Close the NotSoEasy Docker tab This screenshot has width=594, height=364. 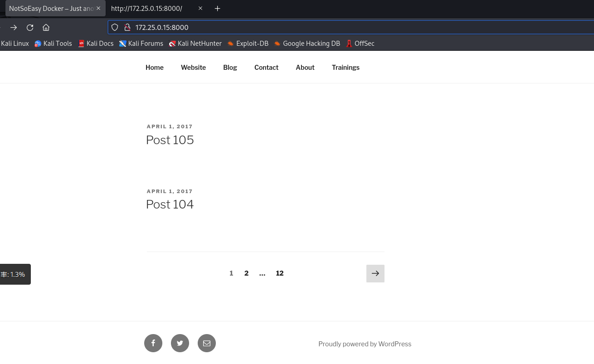98,8
